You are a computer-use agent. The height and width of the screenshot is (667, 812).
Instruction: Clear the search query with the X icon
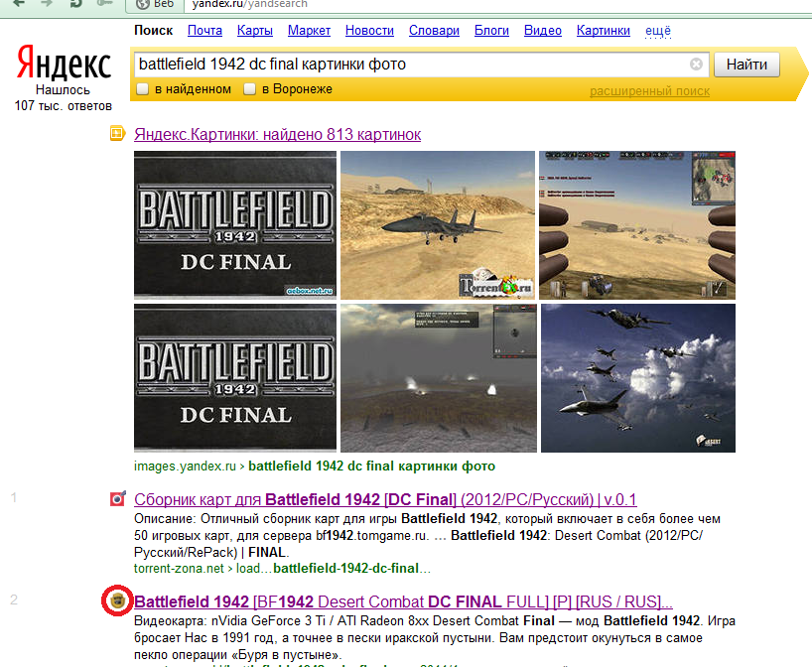pos(696,65)
